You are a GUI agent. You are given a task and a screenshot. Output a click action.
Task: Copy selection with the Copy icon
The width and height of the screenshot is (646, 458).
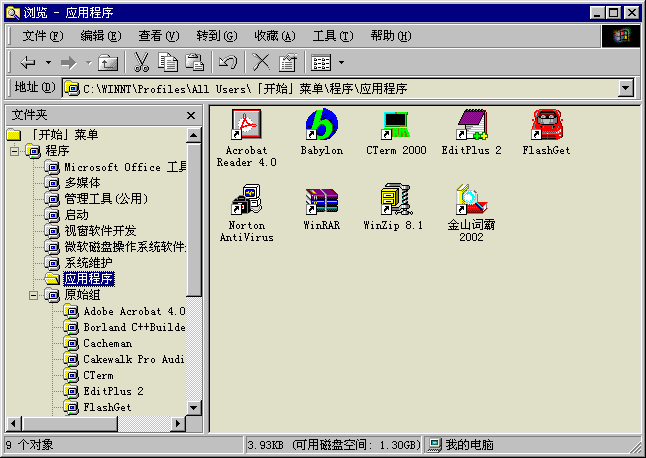168,63
